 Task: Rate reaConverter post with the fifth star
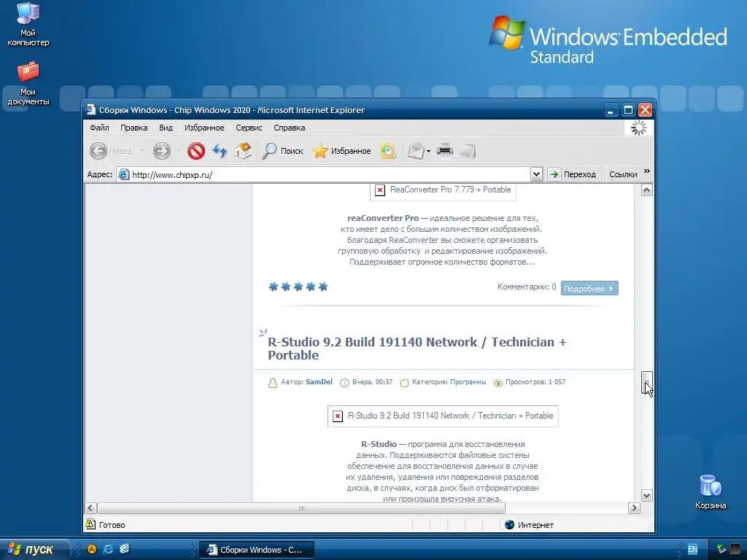pyautogui.click(x=323, y=287)
